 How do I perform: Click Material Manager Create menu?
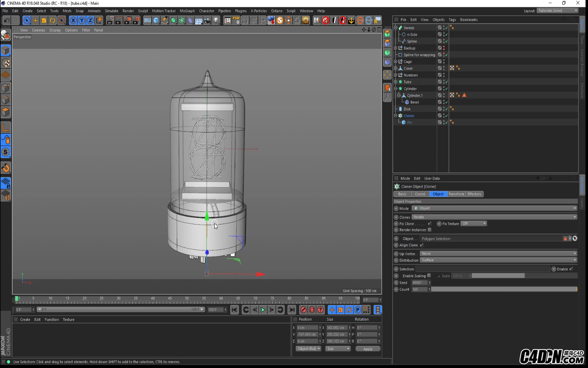click(25, 320)
